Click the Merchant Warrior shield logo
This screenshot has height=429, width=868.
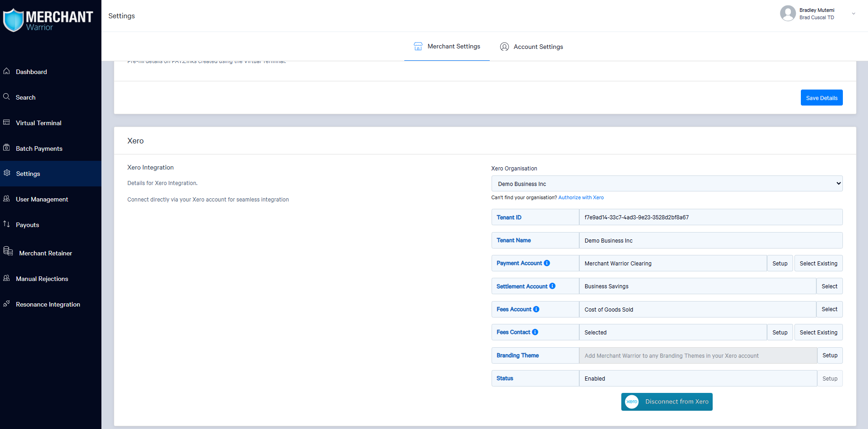(13, 20)
